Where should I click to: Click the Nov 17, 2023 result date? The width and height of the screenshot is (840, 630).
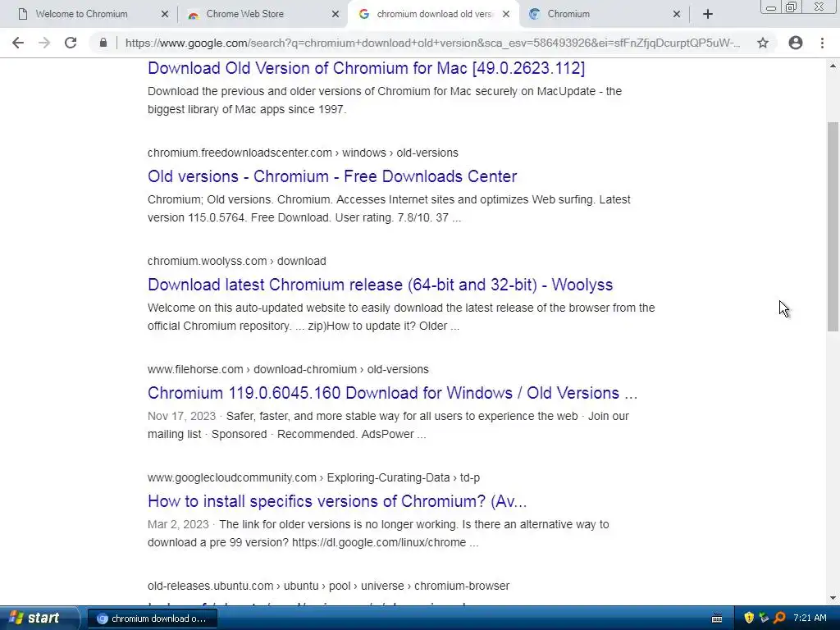coord(181,416)
